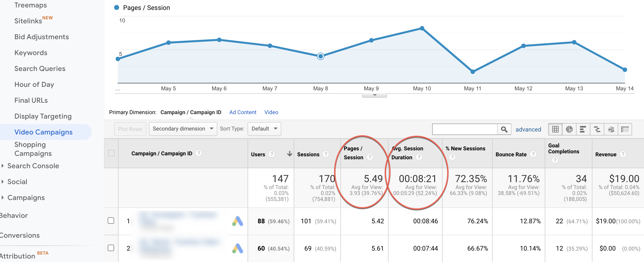The height and width of the screenshot is (262, 644).
Task: Click the advanced filter link
Action: tap(528, 129)
